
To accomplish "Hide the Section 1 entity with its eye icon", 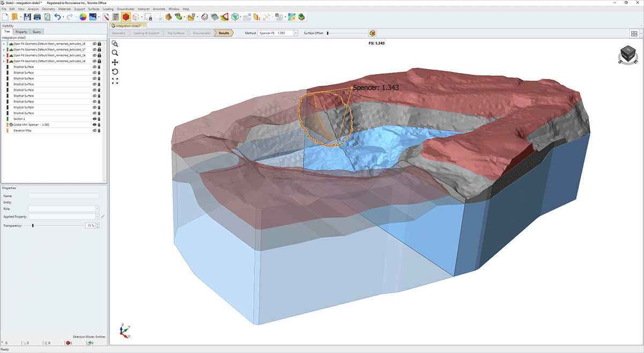I will [x=94, y=119].
